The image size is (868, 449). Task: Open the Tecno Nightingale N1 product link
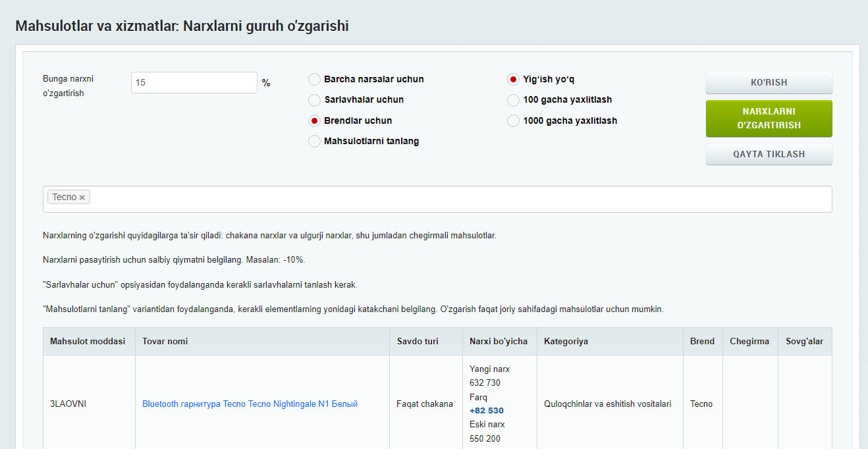(250, 404)
